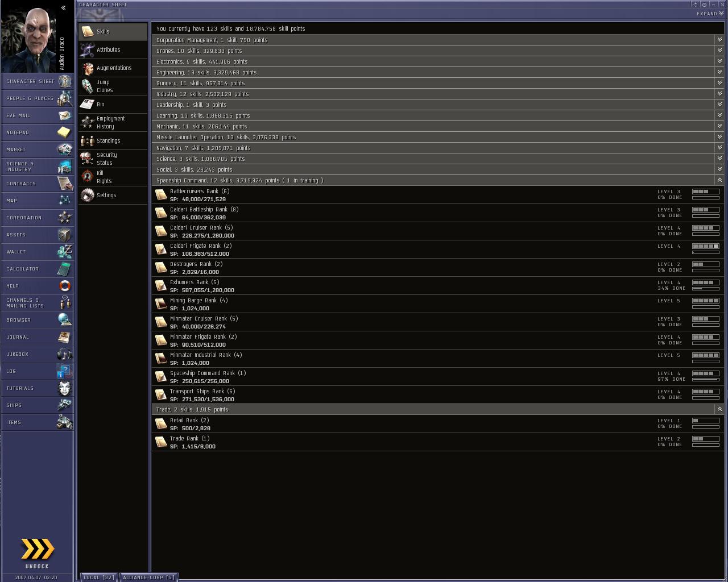Open the Items icon

coord(65,422)
